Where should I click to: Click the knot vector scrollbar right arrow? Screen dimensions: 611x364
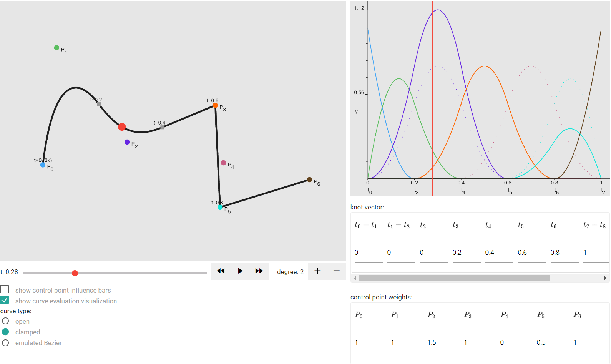(x=605, y=278)
